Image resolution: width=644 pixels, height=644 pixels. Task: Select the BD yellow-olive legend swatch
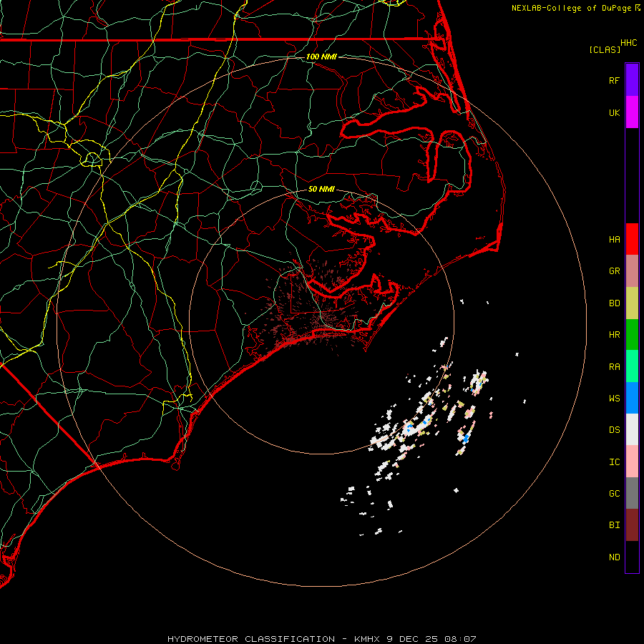[632, 303]
